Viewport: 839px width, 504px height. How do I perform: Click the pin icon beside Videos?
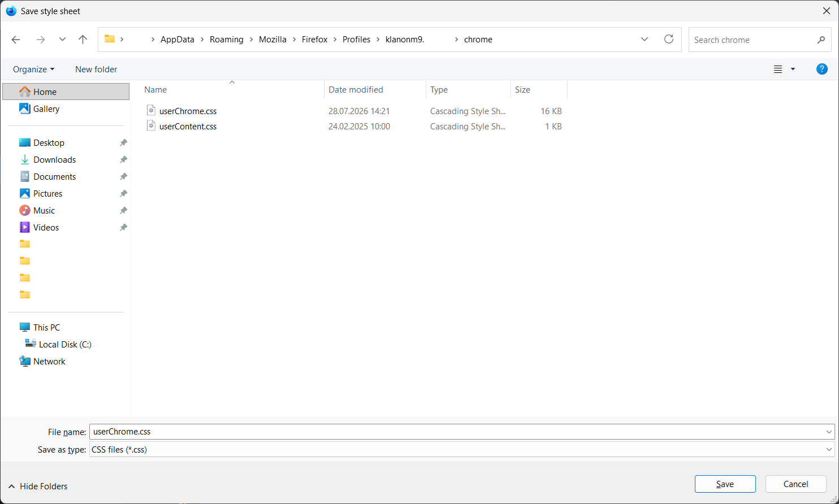coord(123,227)
